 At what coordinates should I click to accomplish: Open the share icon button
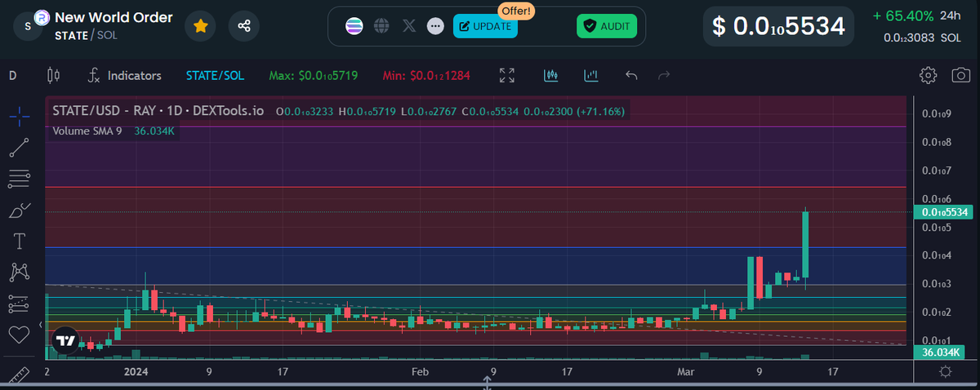(x=243, y=26)
